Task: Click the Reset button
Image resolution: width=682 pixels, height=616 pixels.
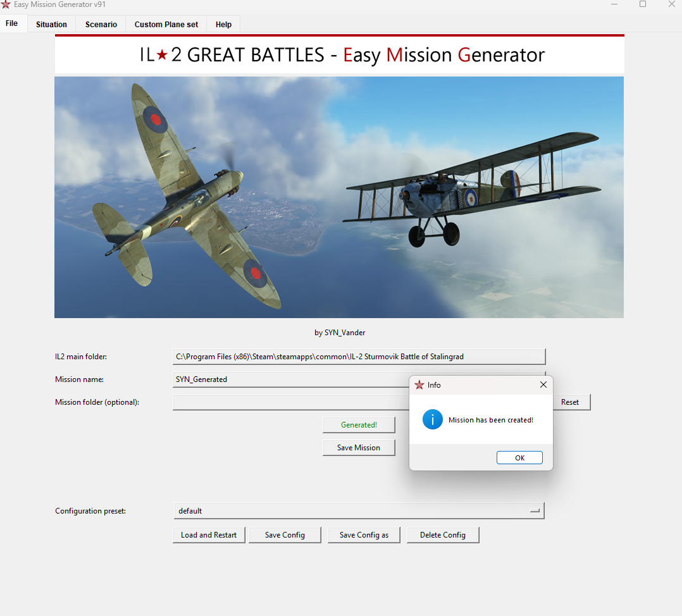Action: pyautogui.click(x=570, y=402)
